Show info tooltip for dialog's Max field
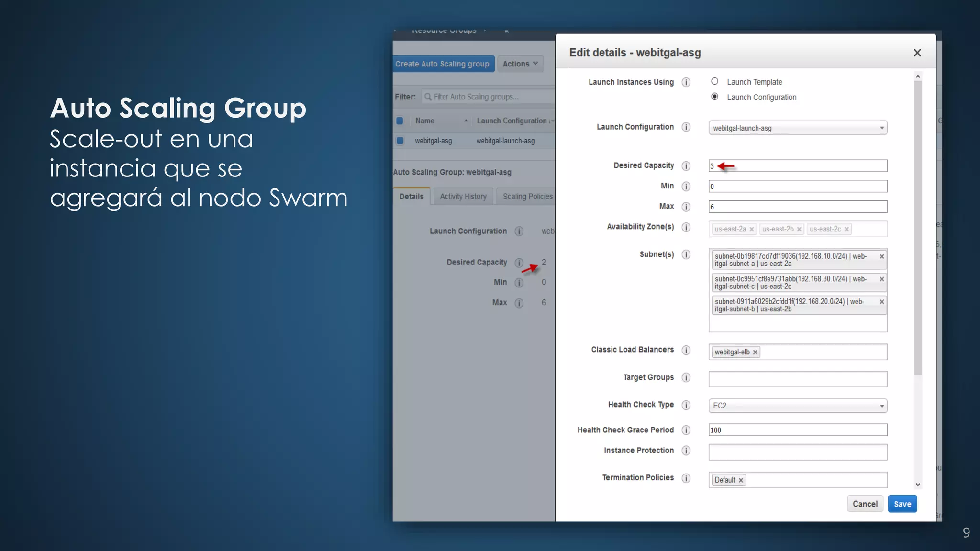Screen dimensions: 980x551 (x=686, y=207)
